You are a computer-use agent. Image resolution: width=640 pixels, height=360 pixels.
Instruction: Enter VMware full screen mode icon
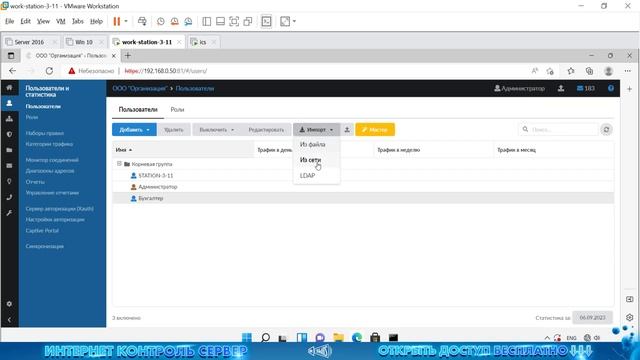(234, 21)
